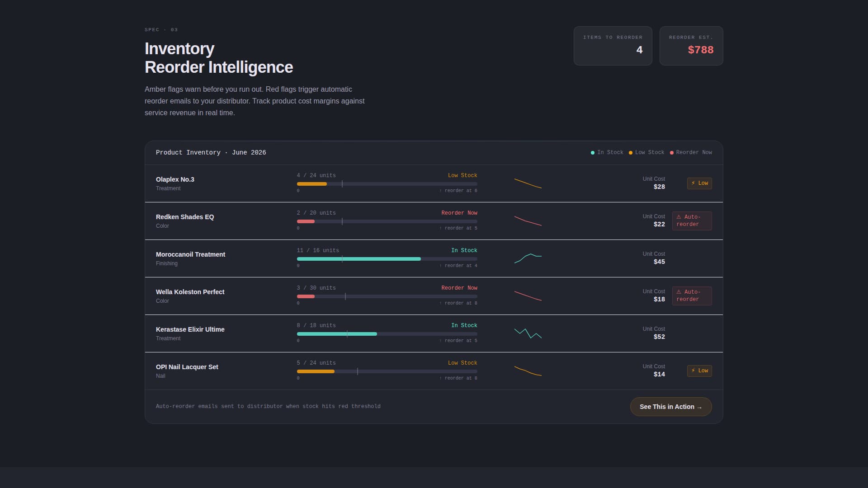The image size is (868, 488).
Task: Click the Low Stock amber legend dot
Action: tap(631, 153)
